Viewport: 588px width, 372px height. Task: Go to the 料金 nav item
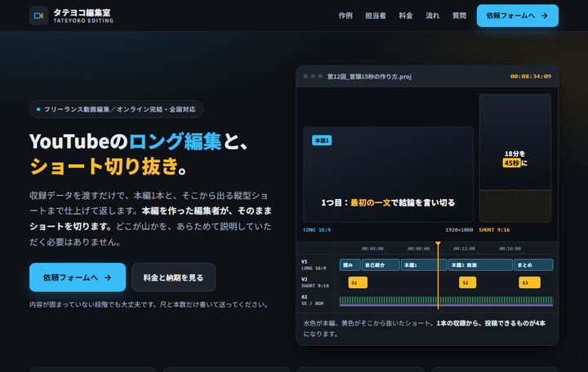coord(406,15)
